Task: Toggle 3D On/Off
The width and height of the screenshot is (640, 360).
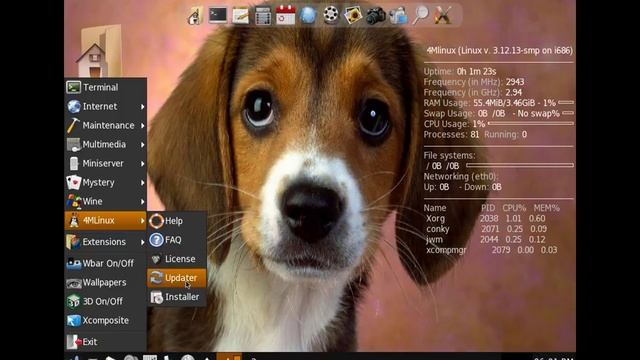Action: point(105,301)
